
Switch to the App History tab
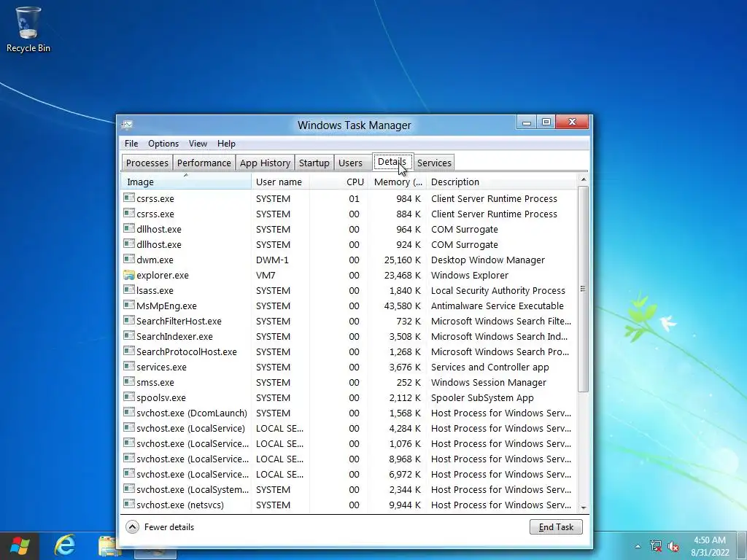tap(265, 163)
